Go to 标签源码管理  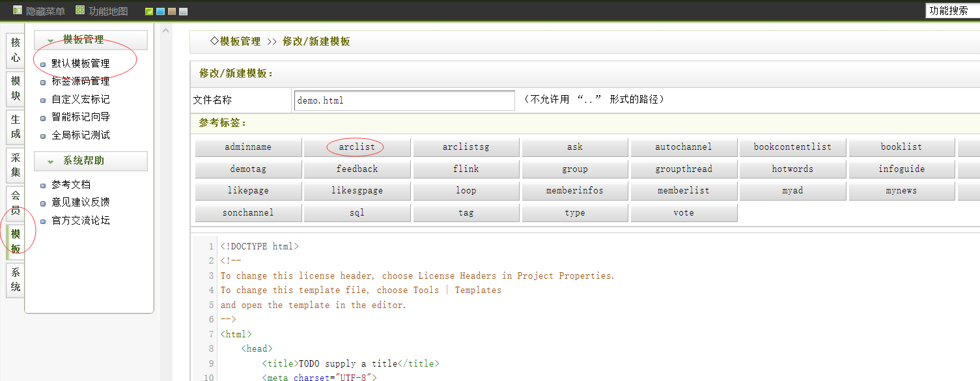click(80, 81)
